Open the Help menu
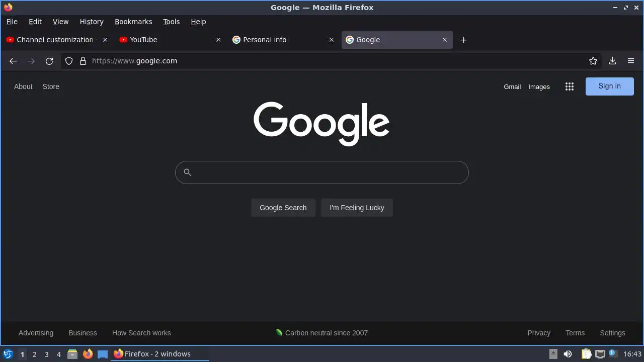This screenshot has width=644, height=362. point(198,22)
